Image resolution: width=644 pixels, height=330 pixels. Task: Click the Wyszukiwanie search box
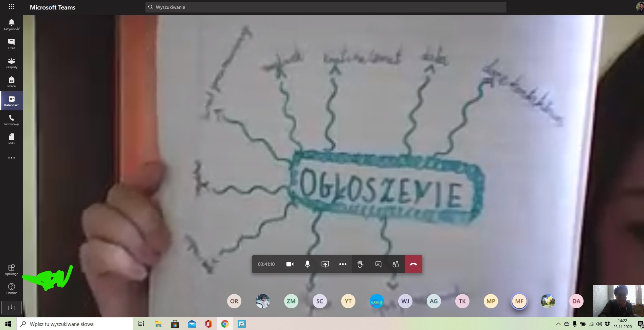(x=326, y=7)
